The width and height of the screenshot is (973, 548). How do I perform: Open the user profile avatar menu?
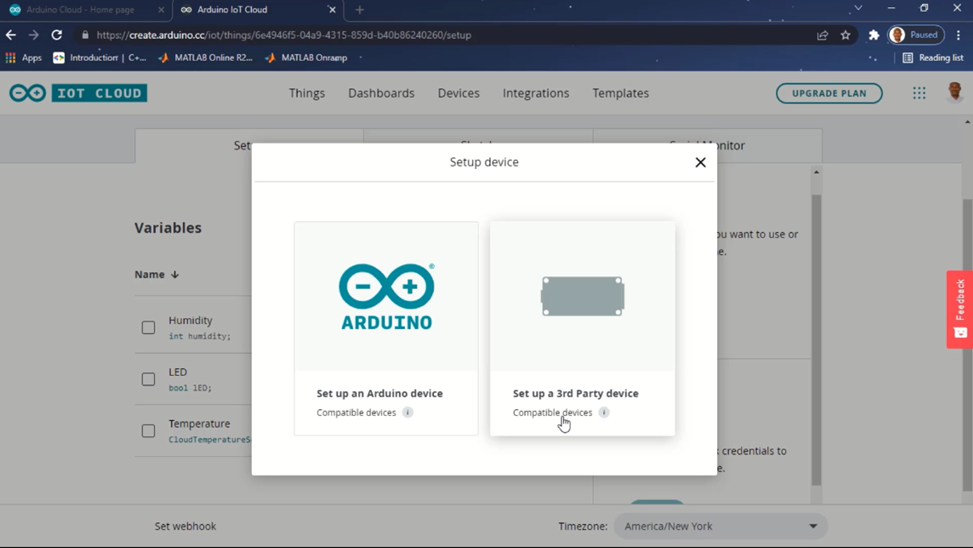(955, 92)
